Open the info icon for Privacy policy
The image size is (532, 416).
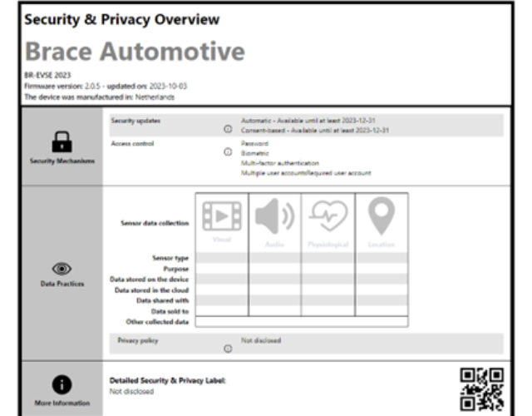click(228, 349)
